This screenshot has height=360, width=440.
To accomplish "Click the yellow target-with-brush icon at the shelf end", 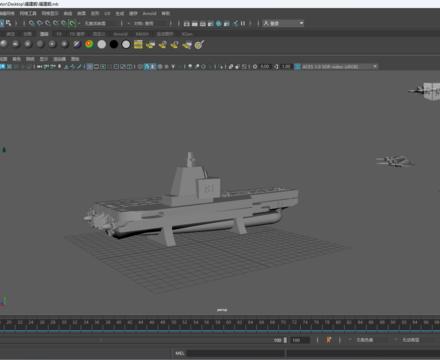I will coord(199,44).
